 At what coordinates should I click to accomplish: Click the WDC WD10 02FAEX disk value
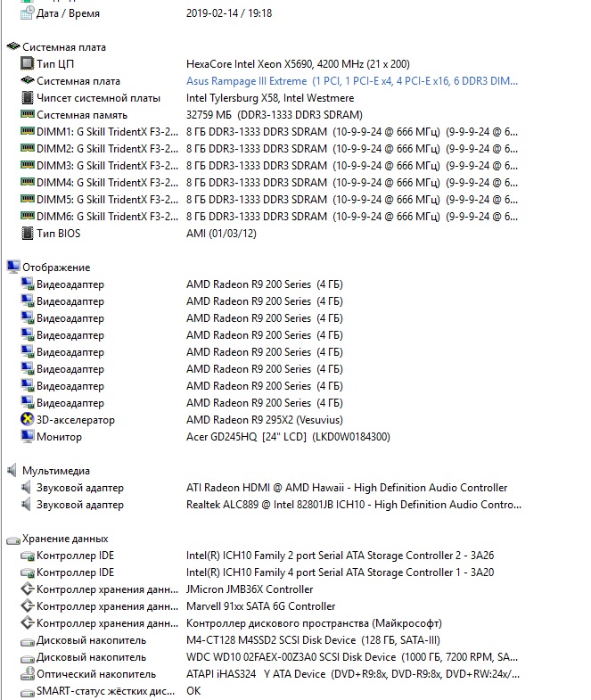(x=352, y=657)
